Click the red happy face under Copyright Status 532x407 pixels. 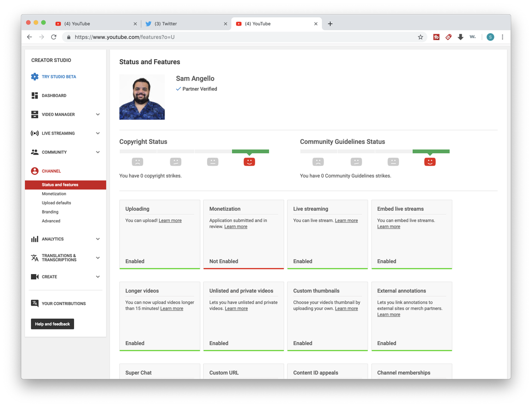250,162
